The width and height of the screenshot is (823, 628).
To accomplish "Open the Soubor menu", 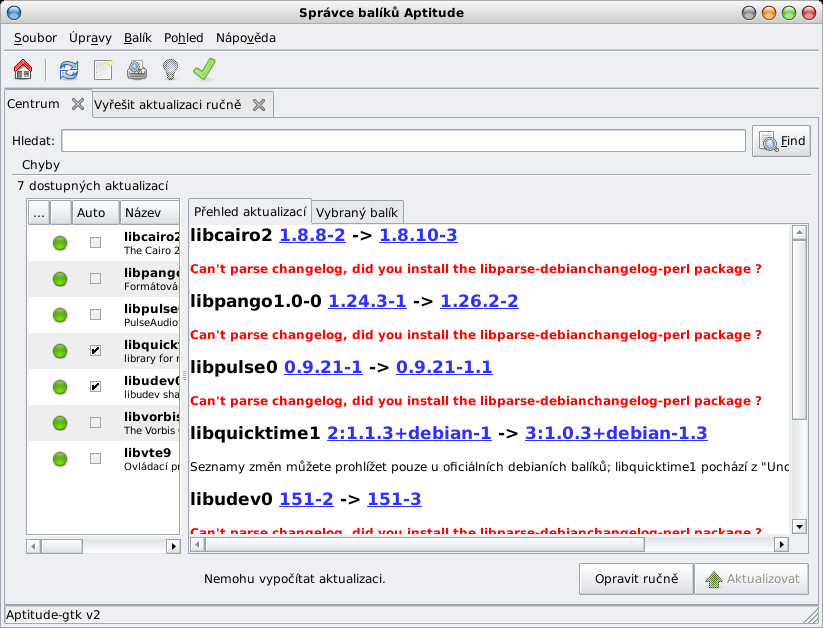I will coord(35,38).
